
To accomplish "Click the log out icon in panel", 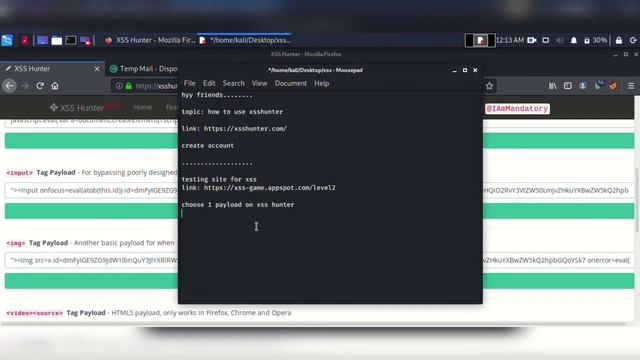I will (x=633, y=40).
